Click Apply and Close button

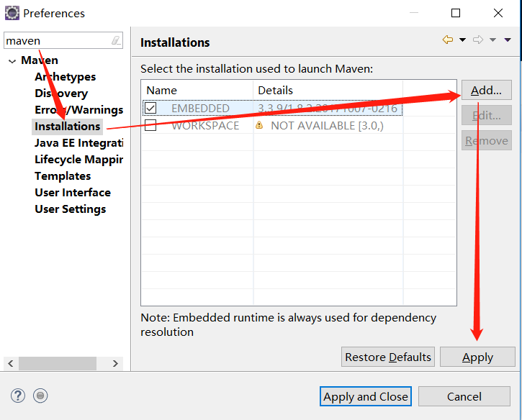click(366, 396)
